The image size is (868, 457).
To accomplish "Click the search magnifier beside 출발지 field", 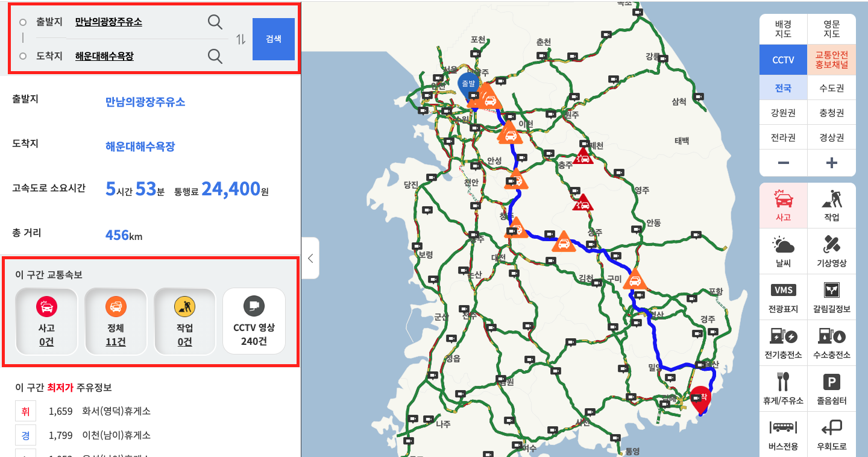I will pyautogui.click(x=215, y=22).
